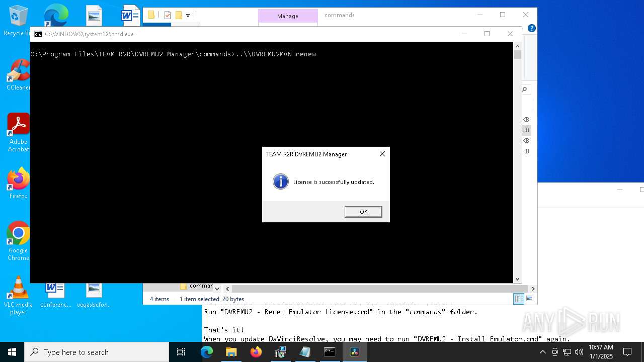This screenshot has width=644, height=362.
Task: Click navigation pane scroll down chevron
Action: [217, 289]
